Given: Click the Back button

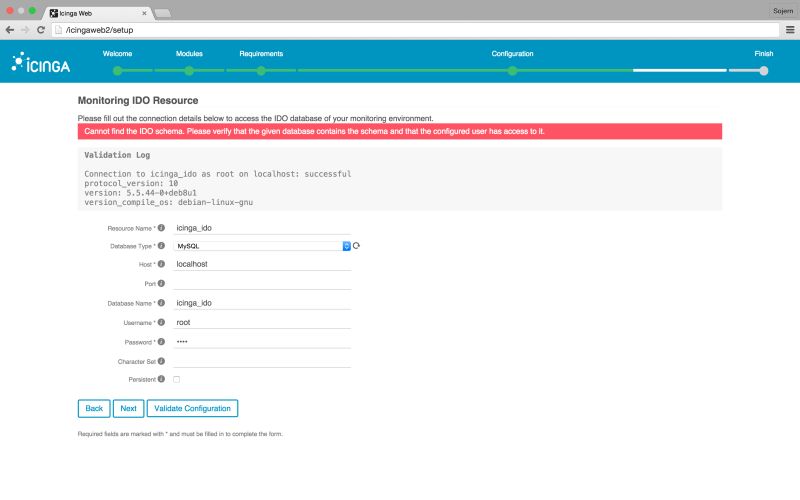Looking at the screenshot, I should [x=94, y=408].
